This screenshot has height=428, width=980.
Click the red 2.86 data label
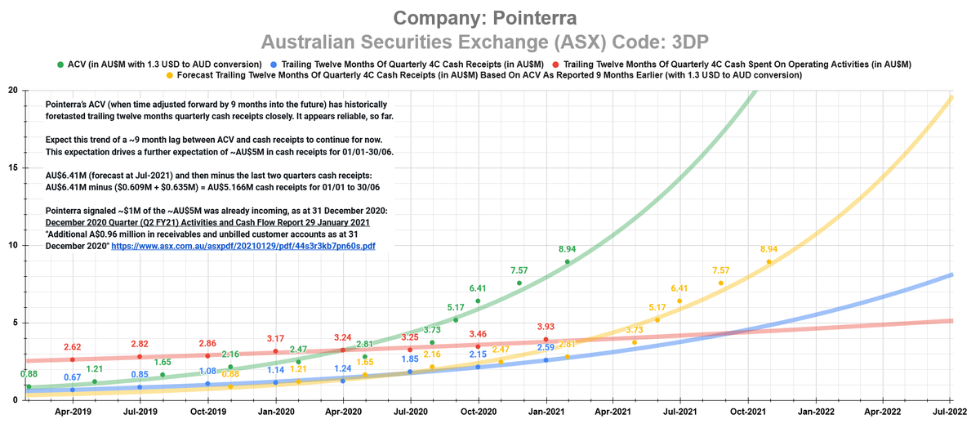(207, 344)
